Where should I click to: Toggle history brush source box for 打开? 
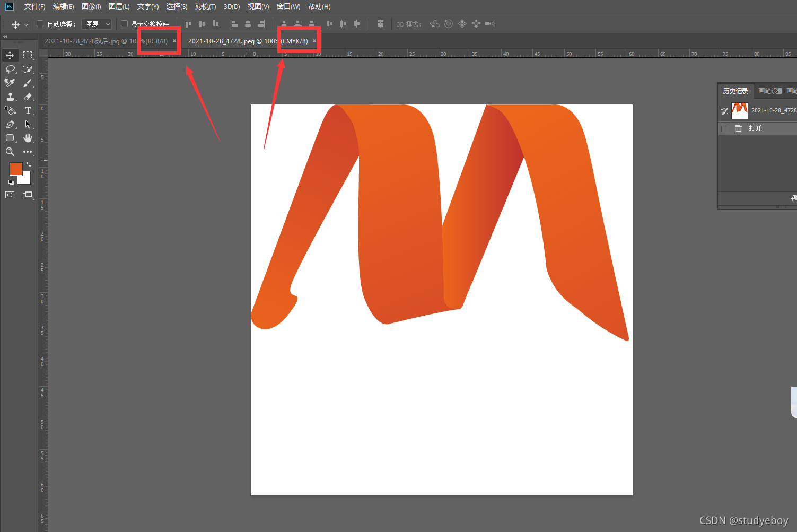click(724, 129)
